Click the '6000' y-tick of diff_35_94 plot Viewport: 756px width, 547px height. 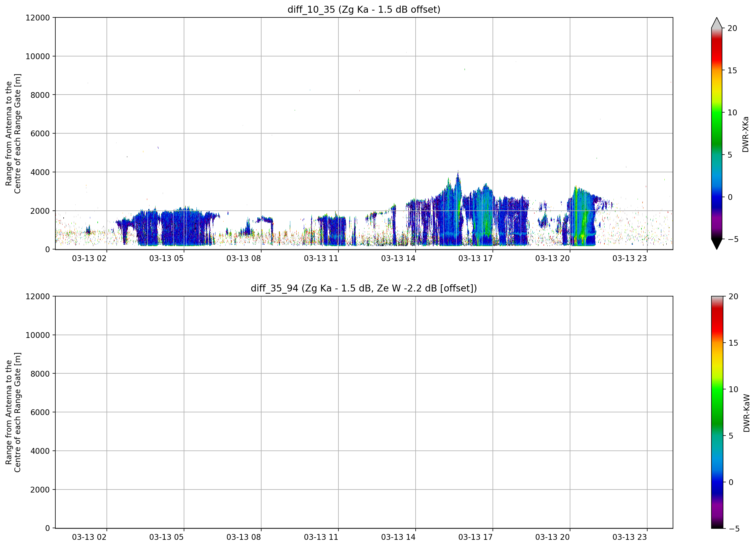pos(40,412)
